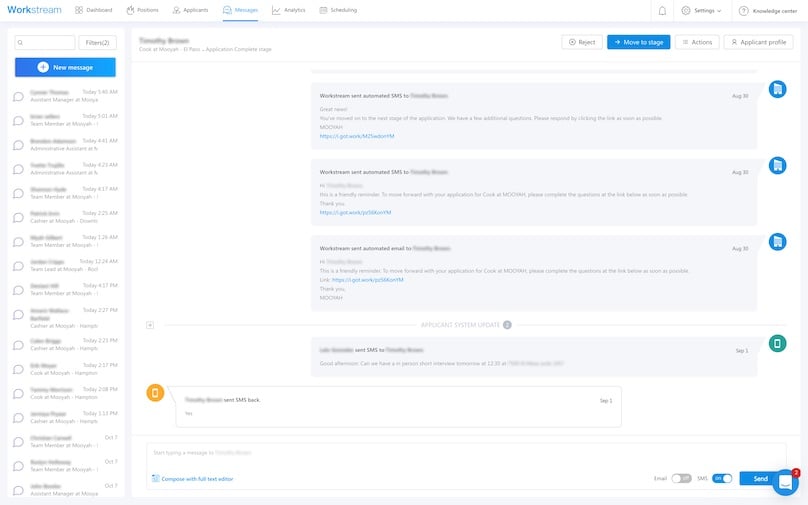
Task: Click the blue automated email message icon
Action: pos(777,242)
